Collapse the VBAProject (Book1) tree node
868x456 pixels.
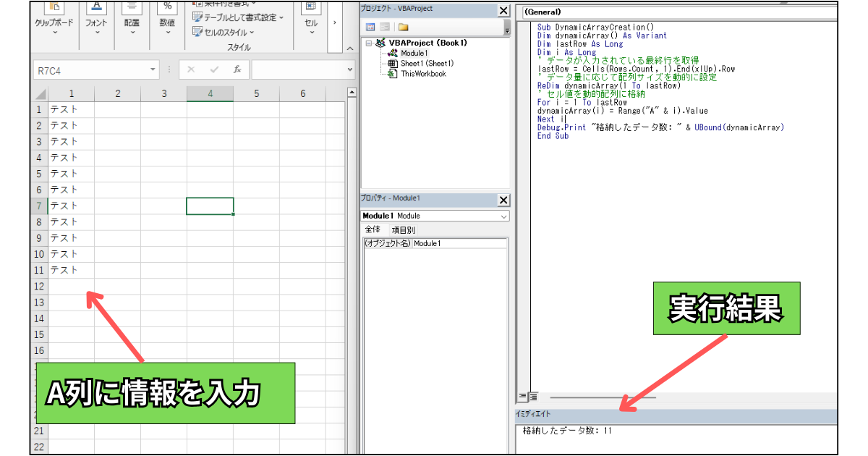coord(369,43)
